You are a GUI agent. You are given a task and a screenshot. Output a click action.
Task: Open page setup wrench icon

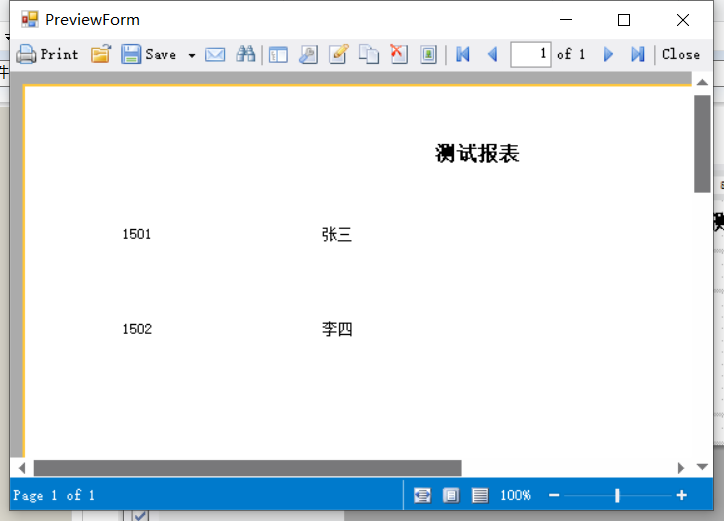308,54
